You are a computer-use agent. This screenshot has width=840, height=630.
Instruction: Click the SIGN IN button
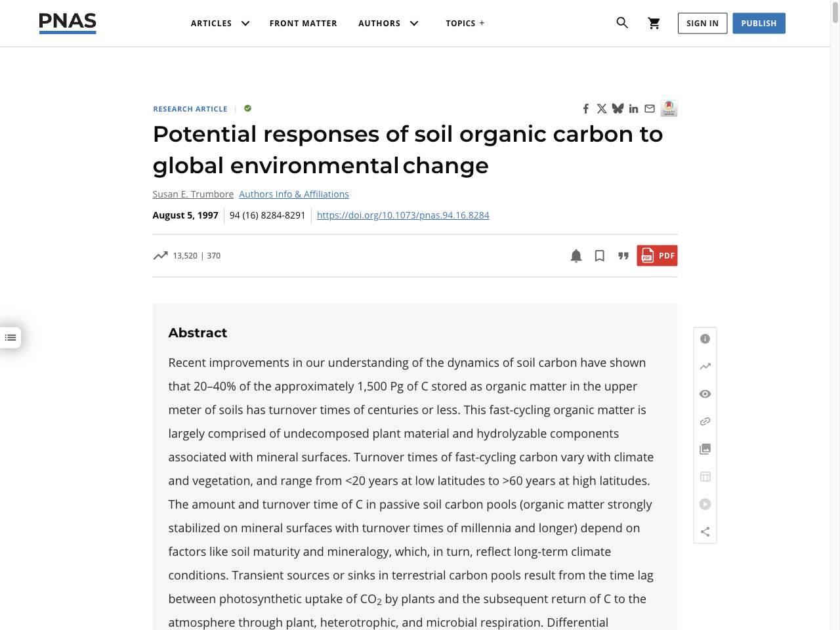(x=702, y=23)
